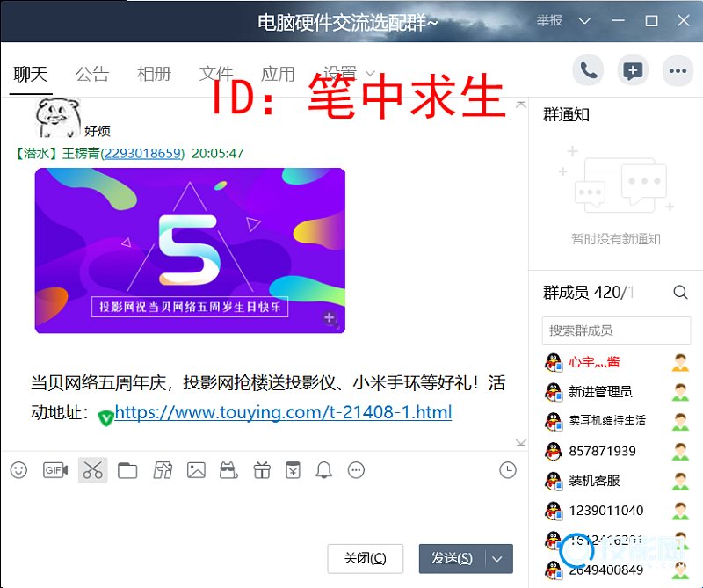This screenshot has height=588, width=703.
Task: Open the 相册 tab
Action: click(x=155, y=74)
